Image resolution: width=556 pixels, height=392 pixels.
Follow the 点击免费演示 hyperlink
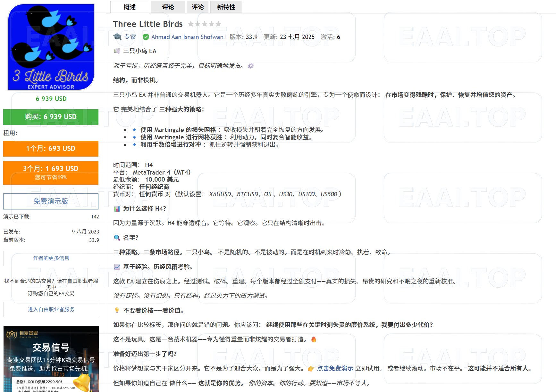coord(335,369)
